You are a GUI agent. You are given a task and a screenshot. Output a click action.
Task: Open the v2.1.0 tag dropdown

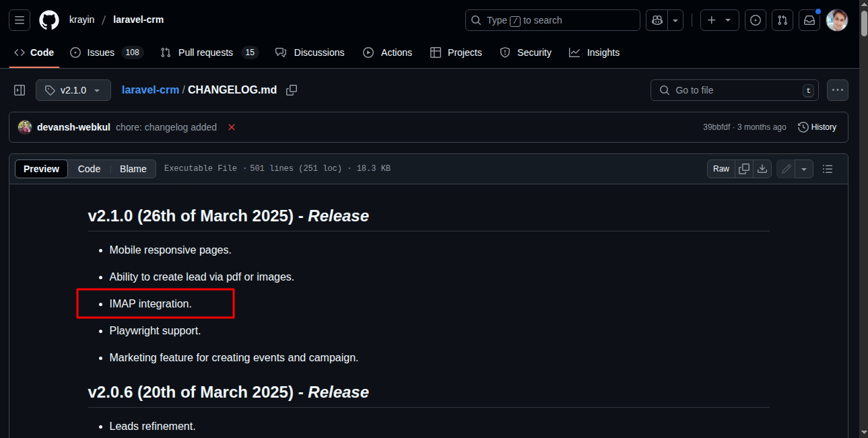coord(73,90)
